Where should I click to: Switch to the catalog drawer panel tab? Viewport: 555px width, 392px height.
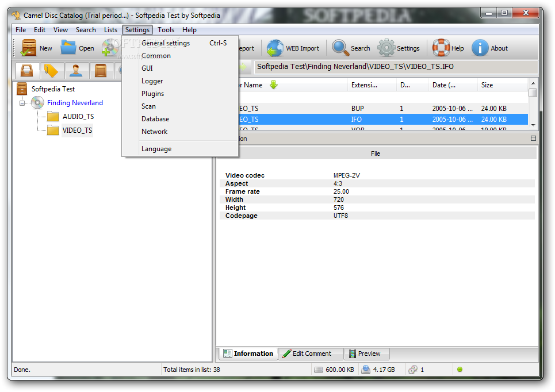pos(27,70)
